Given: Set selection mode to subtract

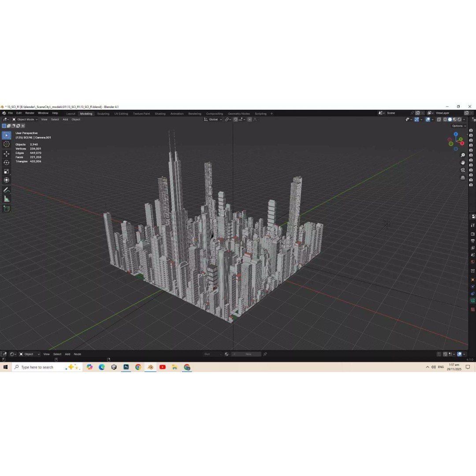Looking at the screenshot, I should click(x=13, y=126).
